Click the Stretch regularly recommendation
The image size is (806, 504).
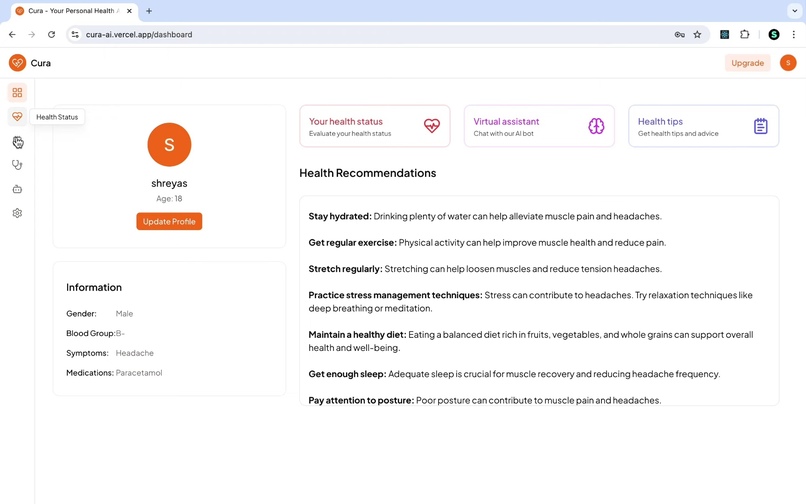tap(485, 269)
